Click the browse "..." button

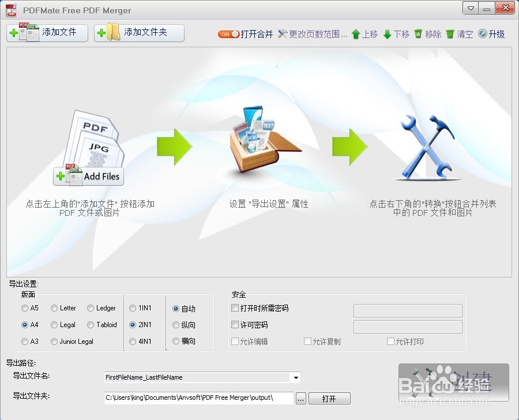click(x=300, y=399)
